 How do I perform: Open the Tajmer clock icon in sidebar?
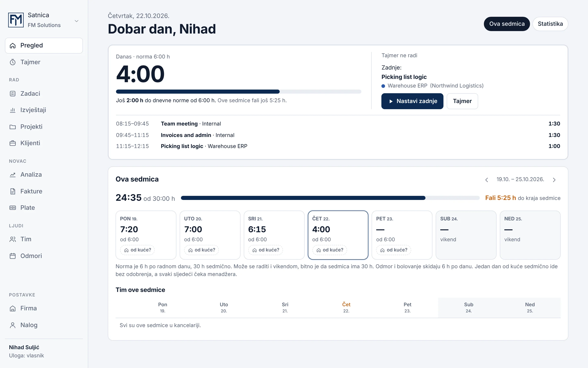coord(13,62)
